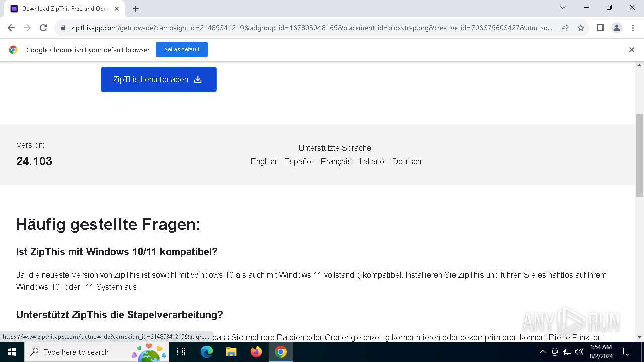Open the Chrome profile menu
644x362 pixels.
617,28
